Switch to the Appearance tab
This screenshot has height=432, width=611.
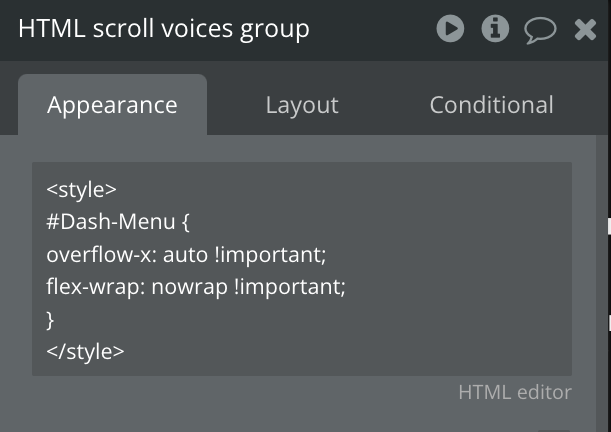(112, 105)
